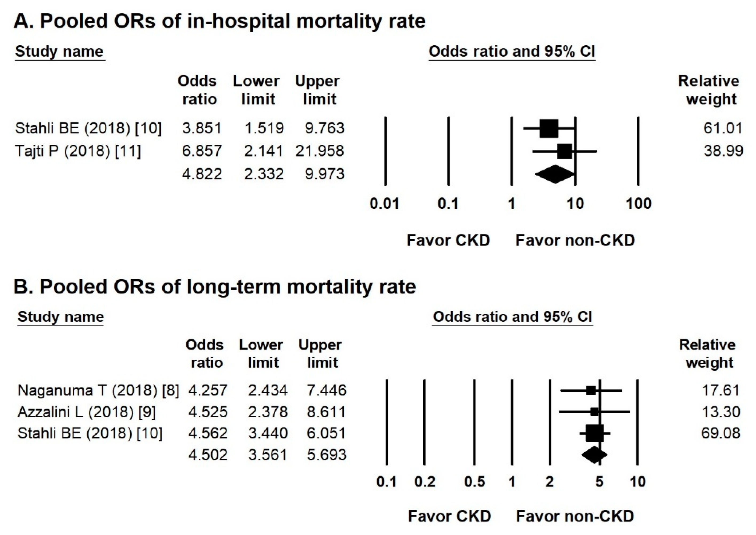Click the Naganuma T square marker in the plot

[x=591, y=390]
